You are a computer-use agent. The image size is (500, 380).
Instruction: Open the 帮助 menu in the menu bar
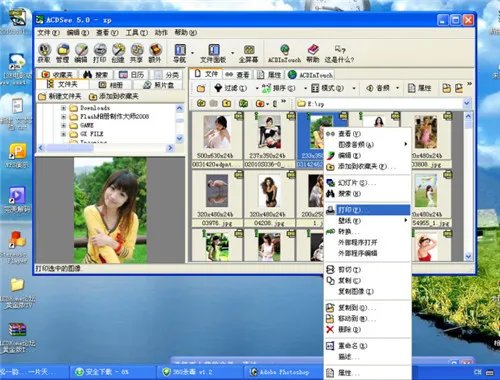pyautogui.click(x=186, y=33)
